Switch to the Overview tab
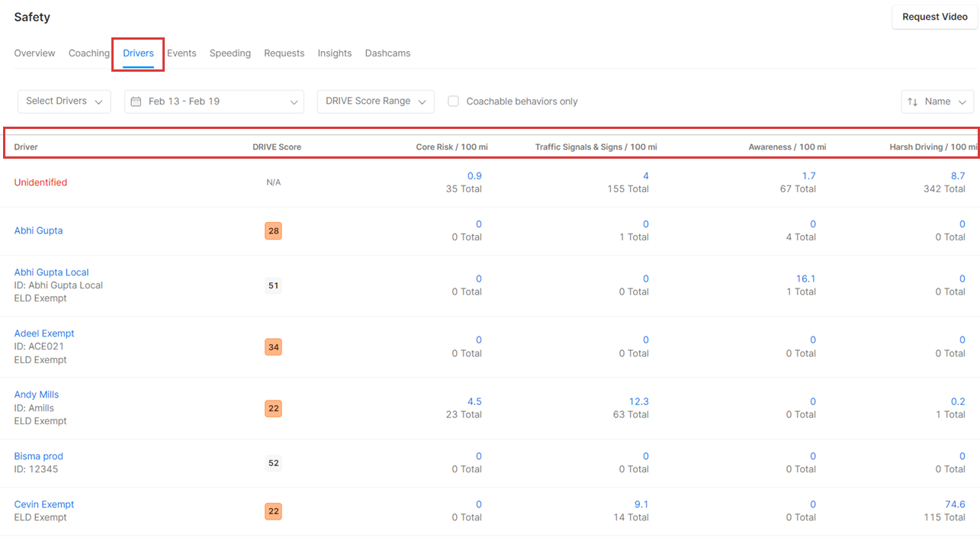Image resolution: width=980 pixels, height=547 pixels. click(x=34, y=53)
